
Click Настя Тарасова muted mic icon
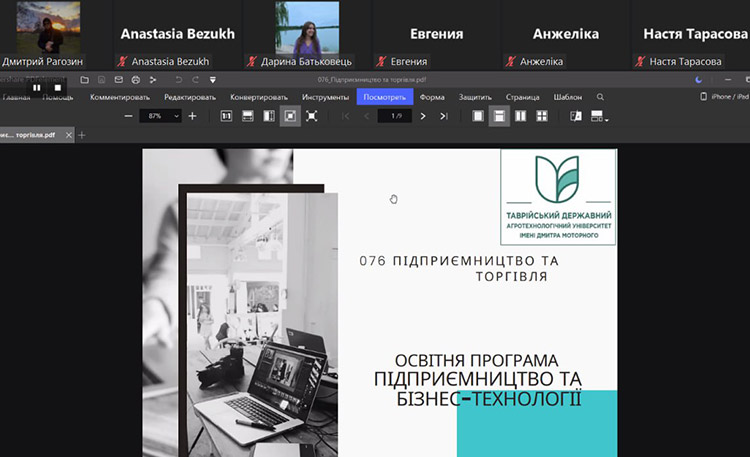[640, 61]
